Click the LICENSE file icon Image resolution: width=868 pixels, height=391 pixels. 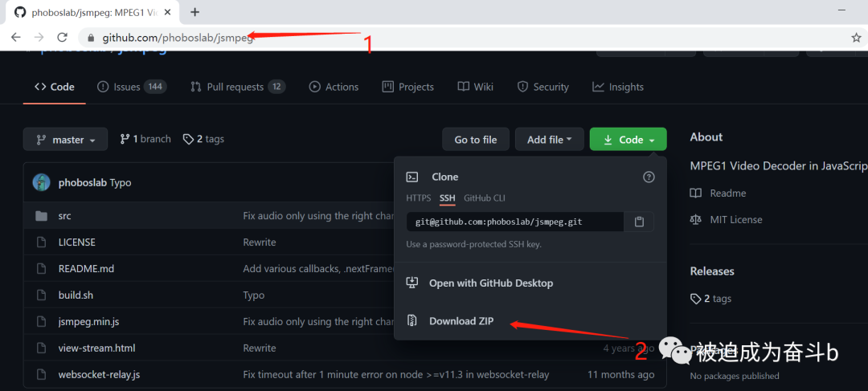click(41, 242)
